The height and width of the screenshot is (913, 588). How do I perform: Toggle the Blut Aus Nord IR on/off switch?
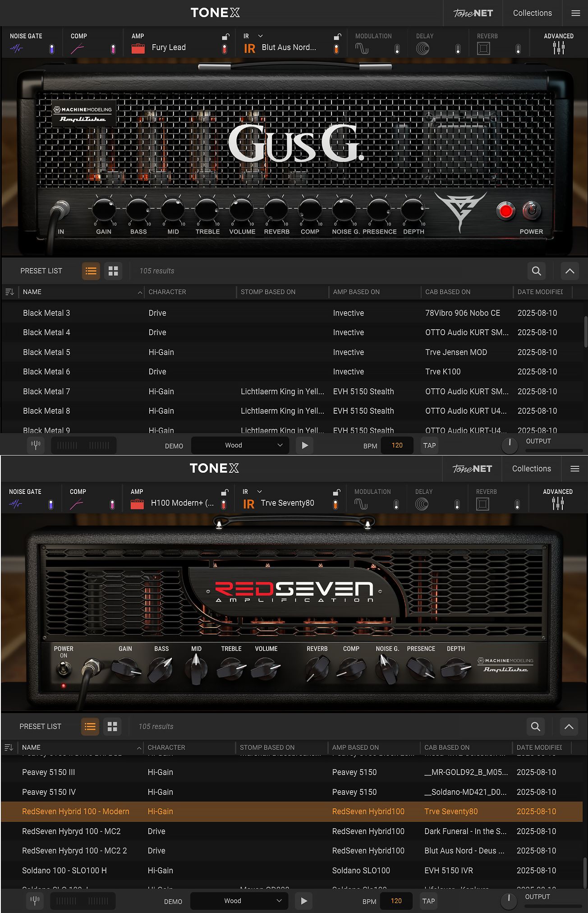336,49
